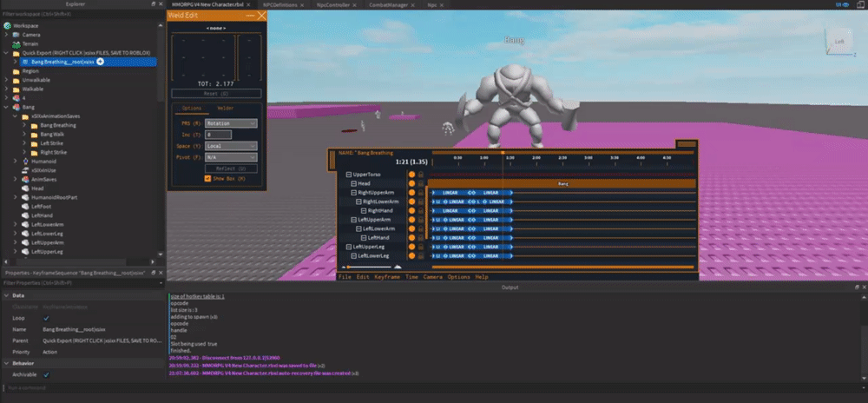Click the Inc (T) input field

pyautogui.click(x=218, y=135)
